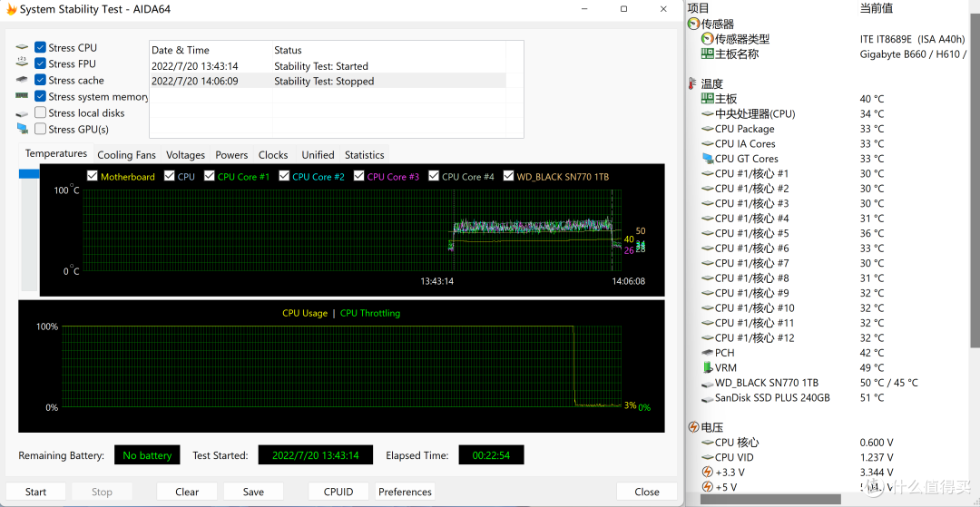Select the Stability Test: Stopped log row
The height and width of the screenshot is (507, 980).
pos(328,81)
